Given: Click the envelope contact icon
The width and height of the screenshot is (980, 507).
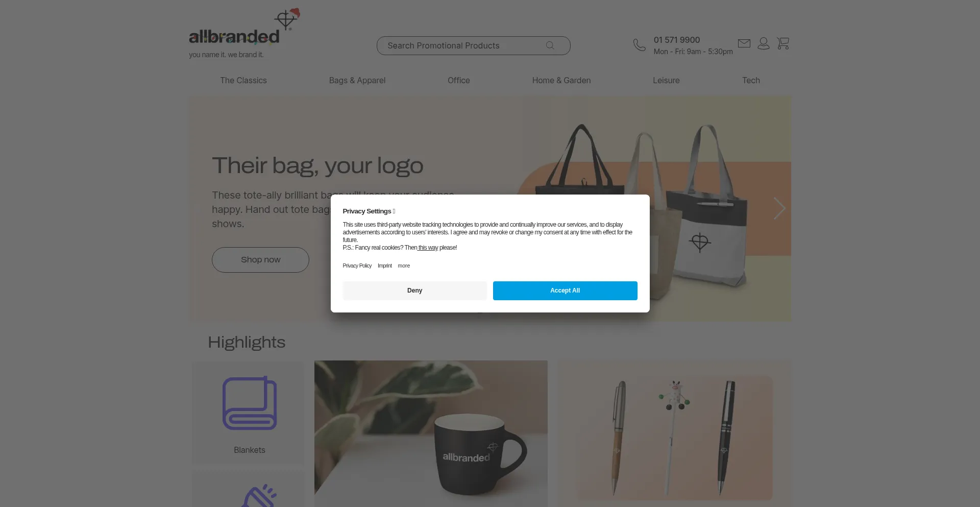Looking at the screenshot, I should (x=744, y=43).
